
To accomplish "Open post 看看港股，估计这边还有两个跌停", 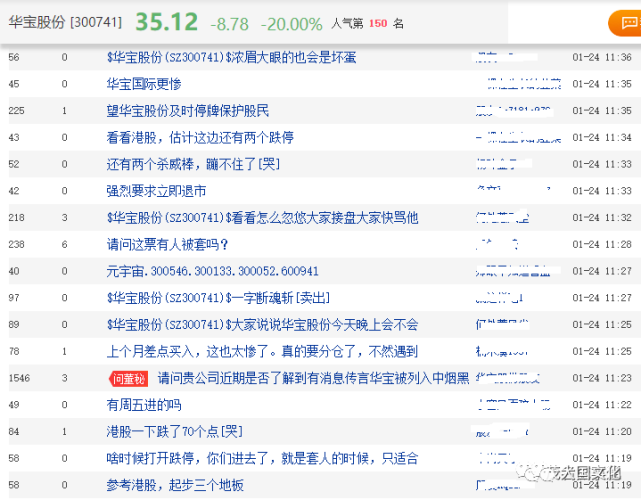I will pos(200,137).
